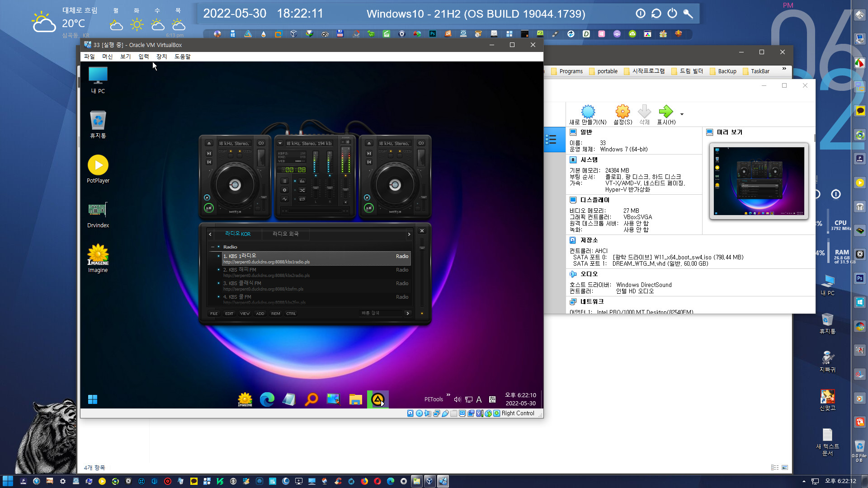Open the VM Start button
This screenshot has width=868, height=488.
coord(93,399)
